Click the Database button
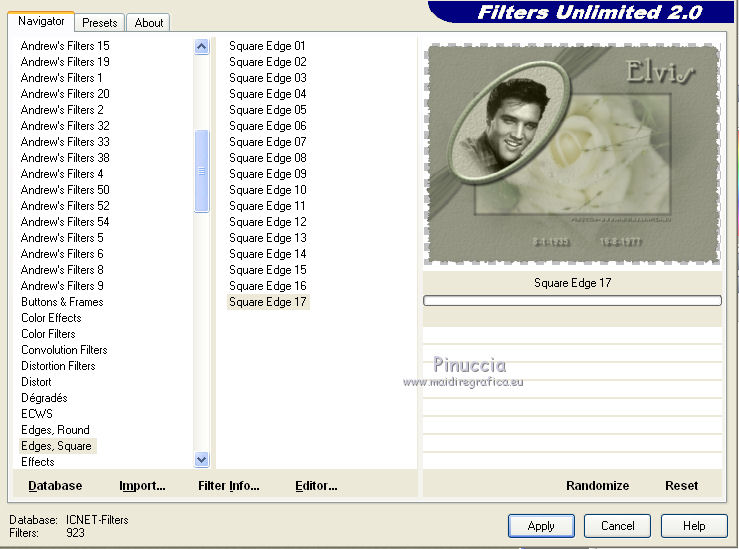This screenshot has width=739, height=549. click(55, 485)
